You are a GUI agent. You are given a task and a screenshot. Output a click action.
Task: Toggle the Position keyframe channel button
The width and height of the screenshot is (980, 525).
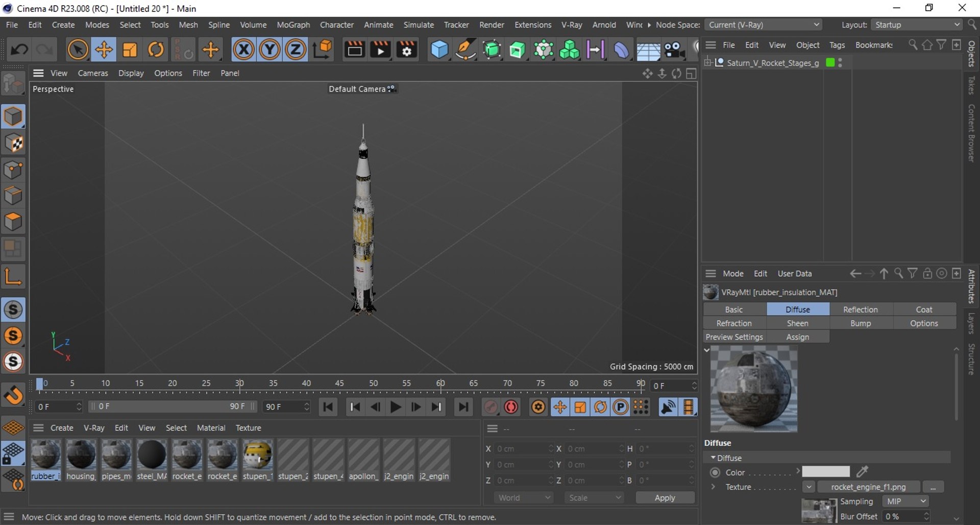(559, 407)
